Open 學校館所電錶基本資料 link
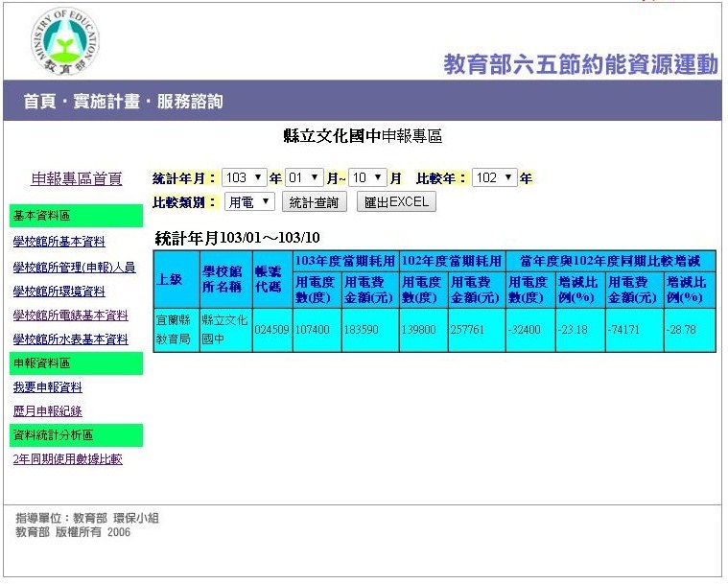This screenshot has height=584, width=728. (x=70, y=315)
